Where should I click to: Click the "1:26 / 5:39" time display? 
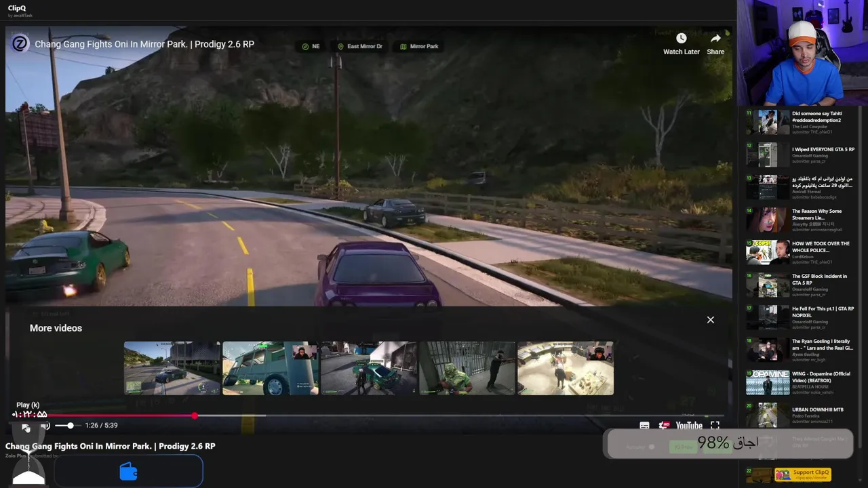(101, 426)
